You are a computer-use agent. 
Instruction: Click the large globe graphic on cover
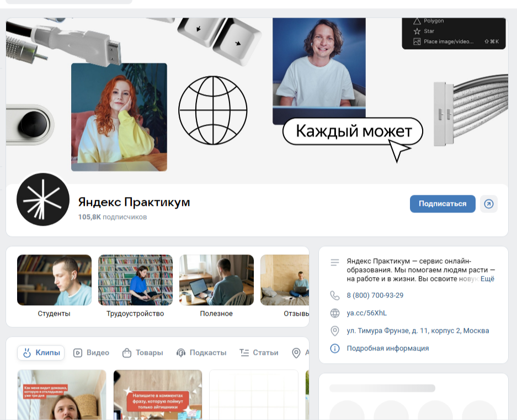213,110
